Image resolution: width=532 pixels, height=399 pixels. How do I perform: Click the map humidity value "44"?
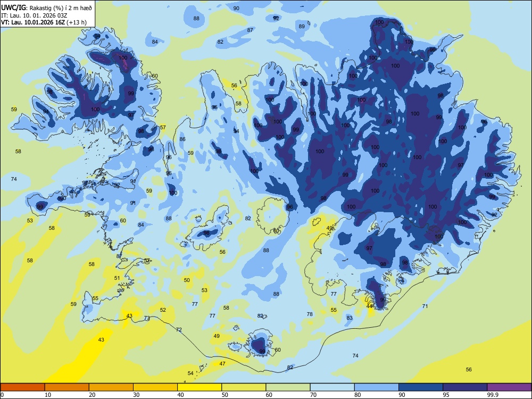(x=370, y=306)
